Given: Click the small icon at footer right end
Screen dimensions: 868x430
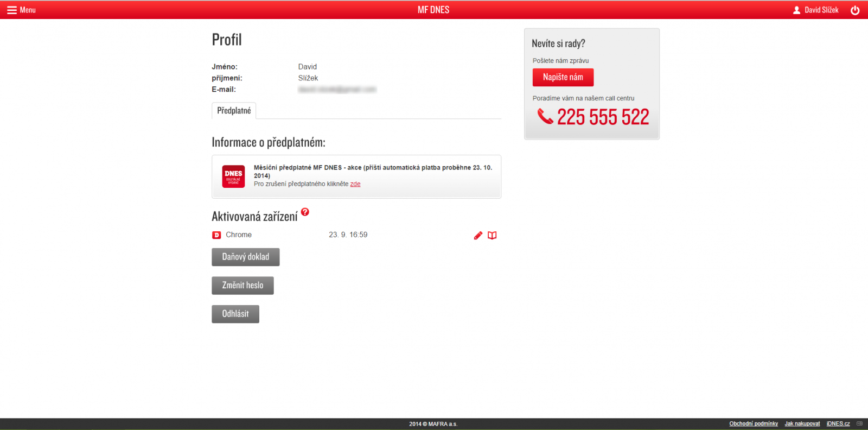Looking at the screenshot, I should 859,423.
